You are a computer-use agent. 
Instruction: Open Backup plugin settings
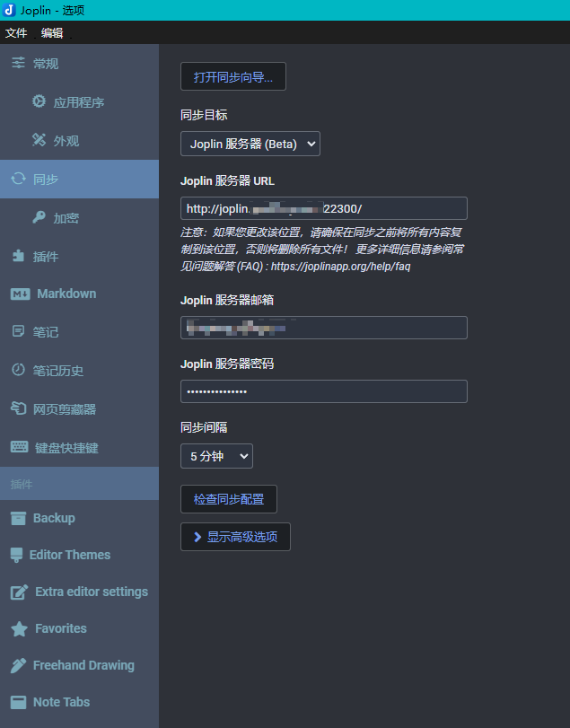pos(79,518)
